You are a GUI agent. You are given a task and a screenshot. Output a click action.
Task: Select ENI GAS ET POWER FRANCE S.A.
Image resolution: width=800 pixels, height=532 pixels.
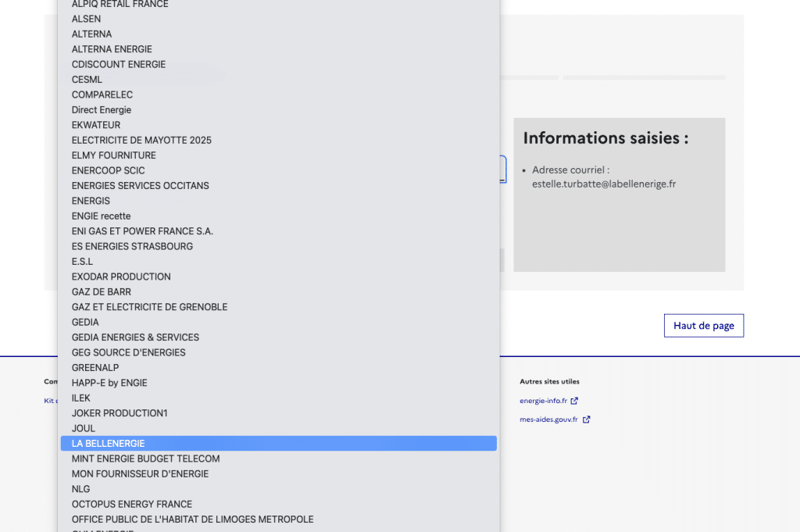142,231
